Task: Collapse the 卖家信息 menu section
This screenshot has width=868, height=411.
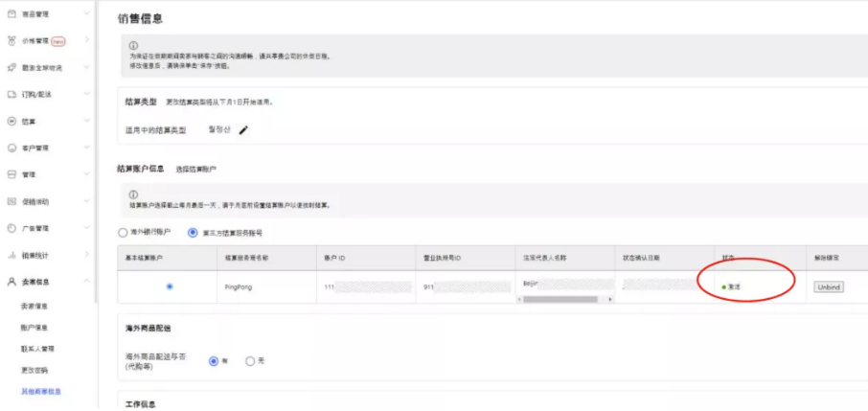Action: click(x=87, y=282)
